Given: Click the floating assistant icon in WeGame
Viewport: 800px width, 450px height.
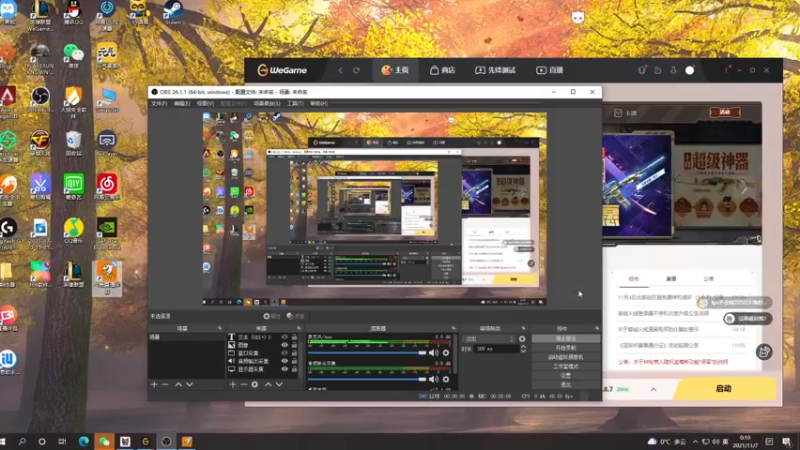Looking at the screenshot, I should click(764, 352).
